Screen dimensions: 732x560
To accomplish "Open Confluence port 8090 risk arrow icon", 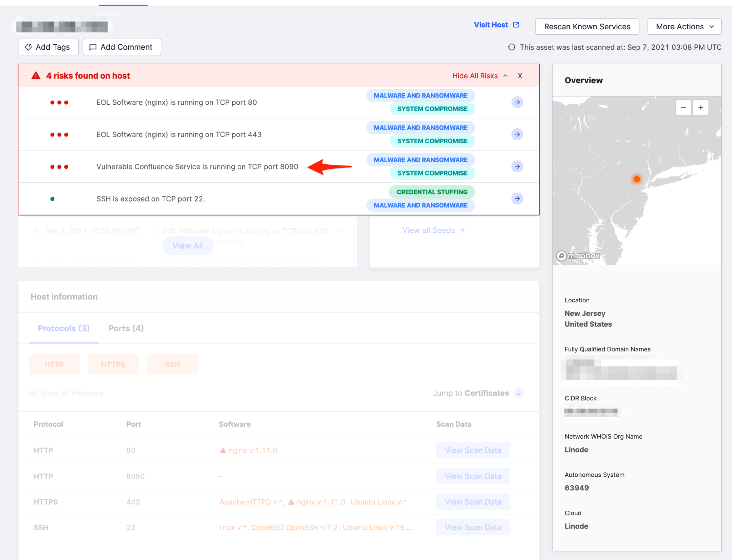I will click(x=517, y=167).
